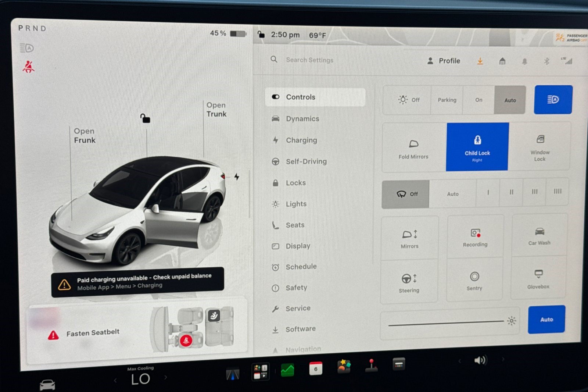The image size is (588, 392).
Task: Start Car Wash mode tile
Action: point(539,236)
